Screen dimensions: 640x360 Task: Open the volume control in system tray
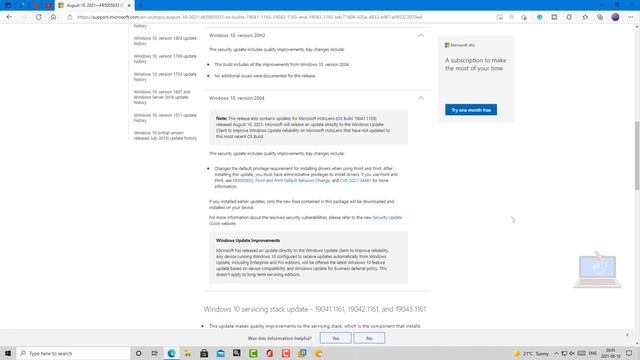pyautogui.click(x=572, y=353)
